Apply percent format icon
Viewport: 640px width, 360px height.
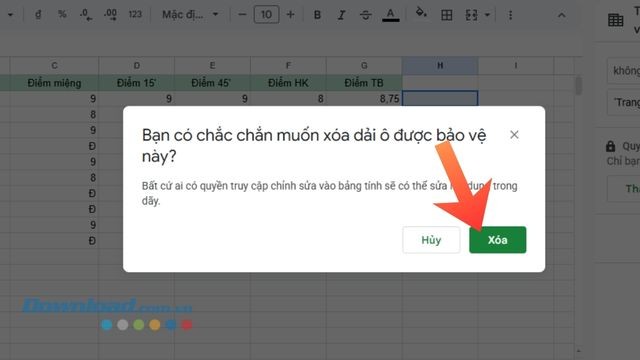pyautogui.click(x=62, y=15)
